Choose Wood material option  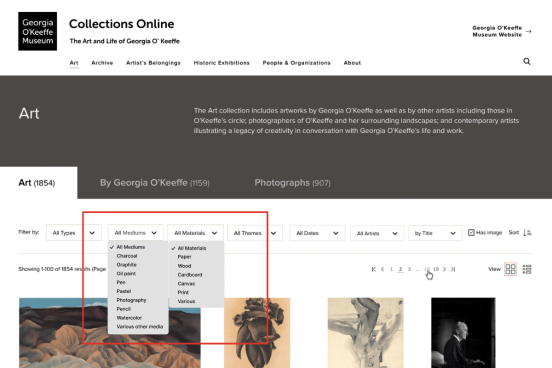(184, 266)
